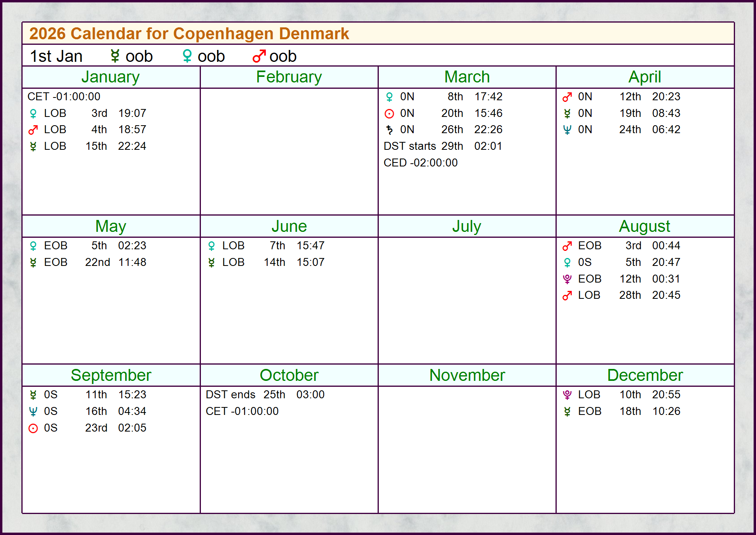Viewport: 756px width, 535px height.
Task: Click the Mercury glyph beside 1st Jan
Action: 115,56
